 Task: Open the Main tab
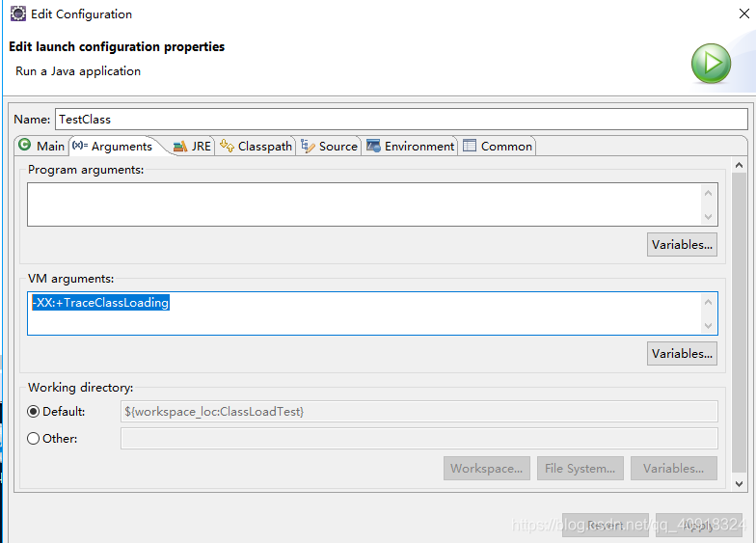(x=42, y=147)
